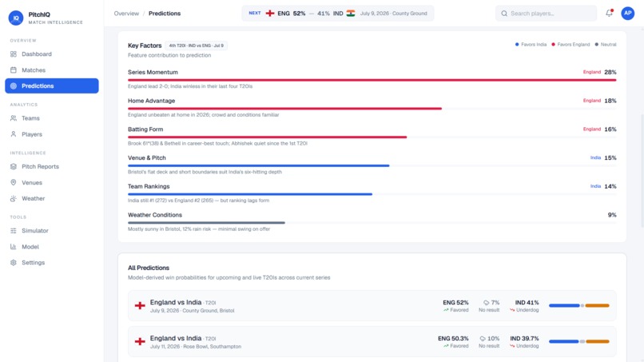Click Favors India legend dot
The height and width of the screenshot is (362, 644).
517,45
